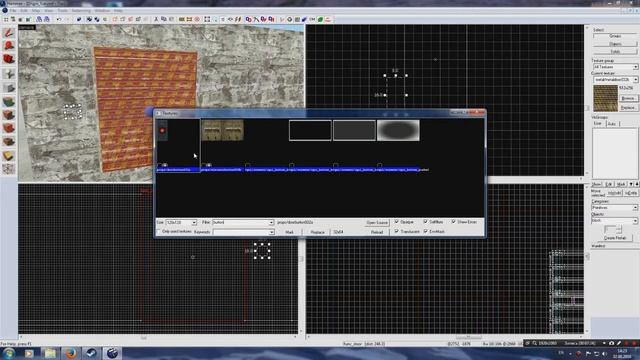This screenshot has height=360, width=640.
Task: Open Firefox from the taskbar
Action: (71, 353)
